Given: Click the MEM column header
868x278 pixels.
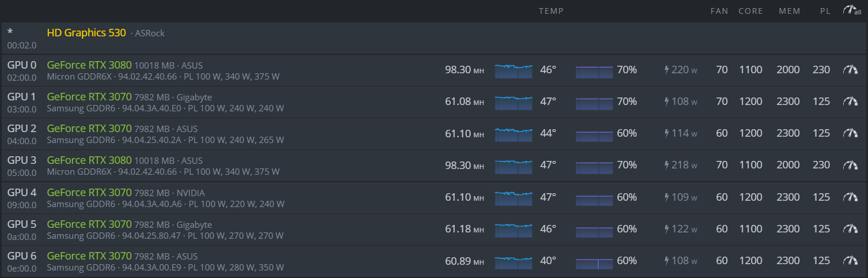Looking at the screenshot, I should (x=789, y=11).
